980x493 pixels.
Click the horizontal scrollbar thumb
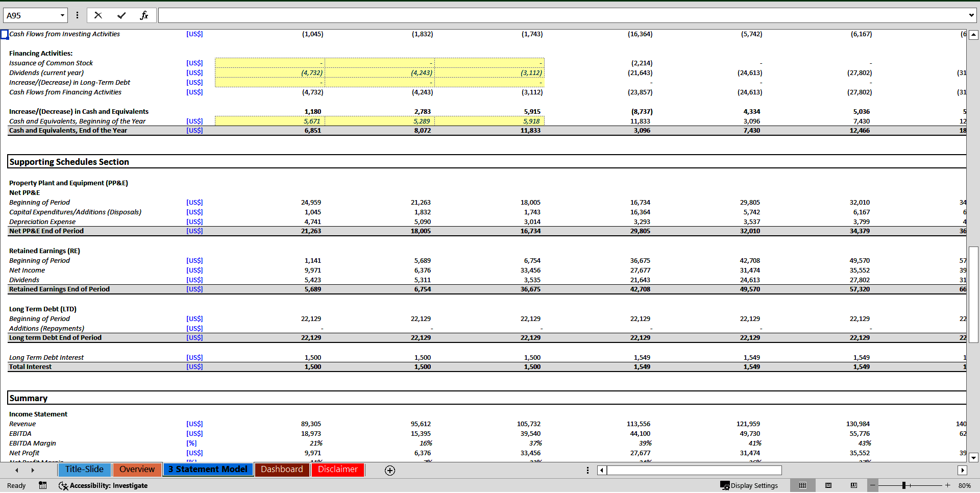(x=694, y=470)
